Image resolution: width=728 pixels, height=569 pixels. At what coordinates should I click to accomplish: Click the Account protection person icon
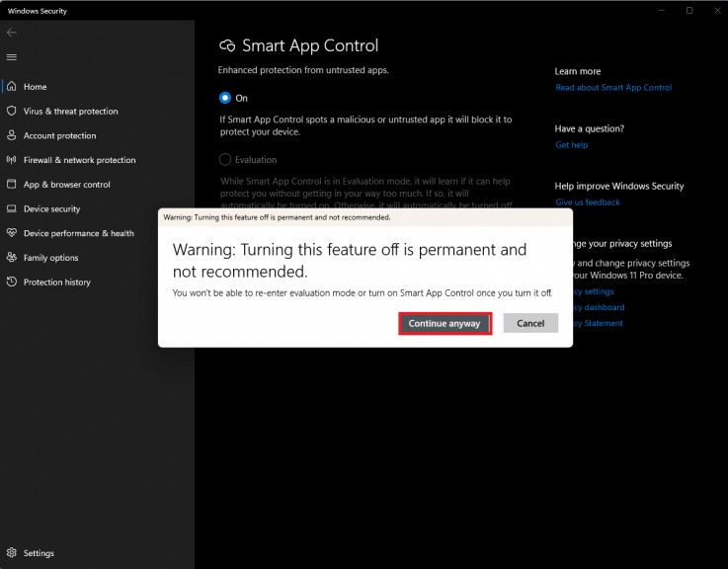click(x=12, y=135)
